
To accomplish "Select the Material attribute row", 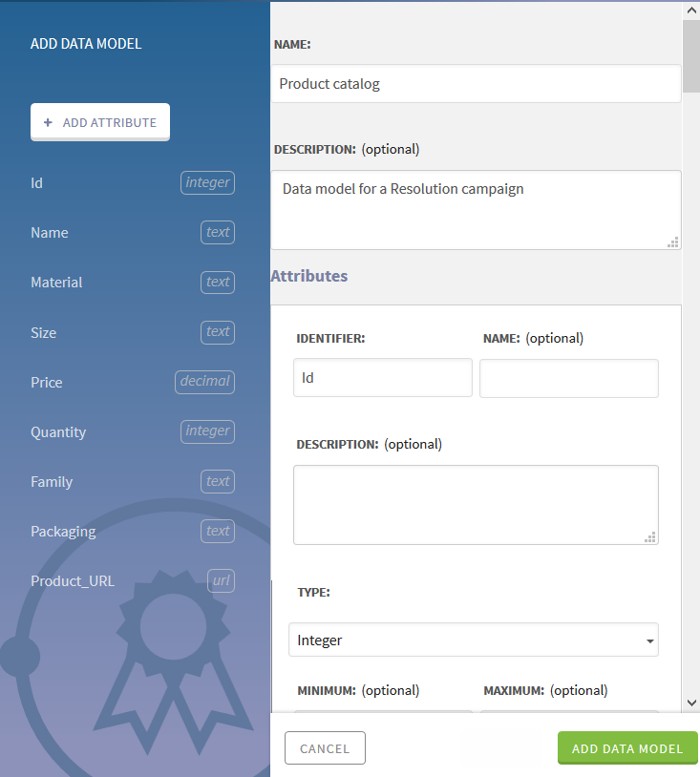I will tap(133, 283).
